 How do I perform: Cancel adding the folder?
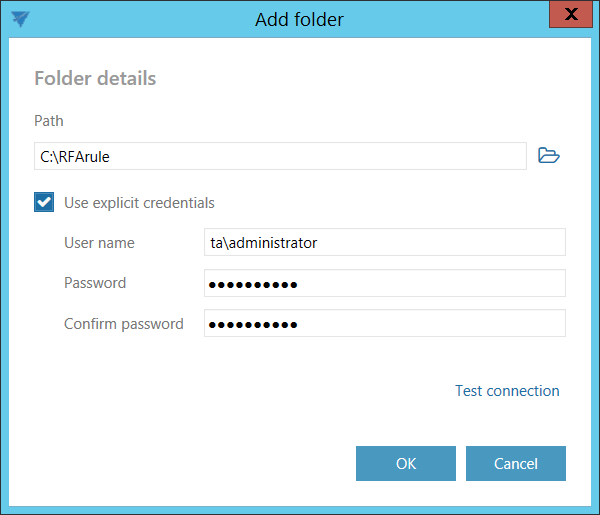(x=516, y=463)
